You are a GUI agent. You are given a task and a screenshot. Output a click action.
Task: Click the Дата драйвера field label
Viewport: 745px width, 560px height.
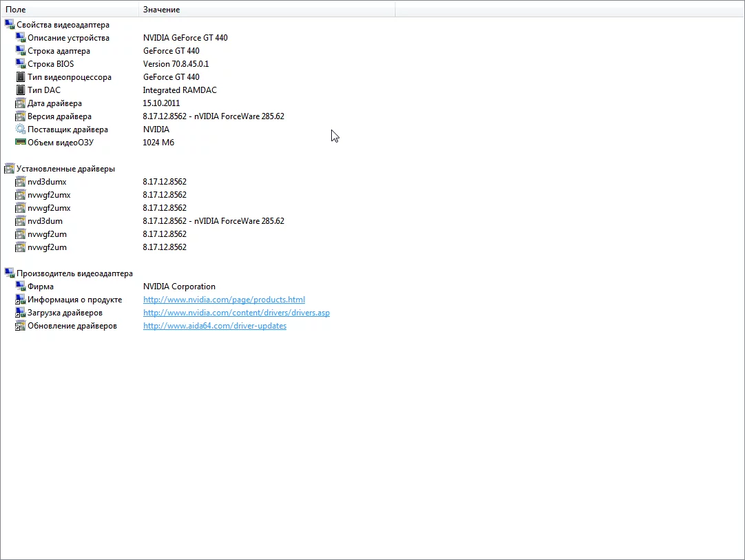(54, 103)
